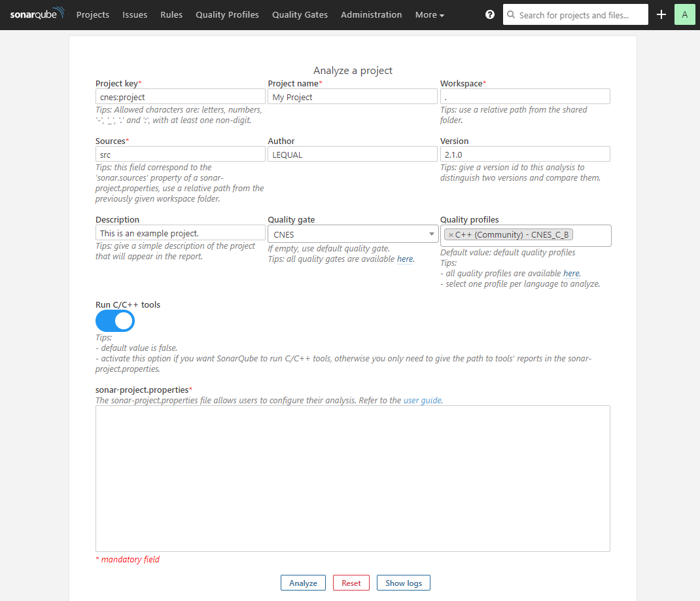Select the Author field with LEQUAL
Screen dimensions: 700x601
pos(352,154)
